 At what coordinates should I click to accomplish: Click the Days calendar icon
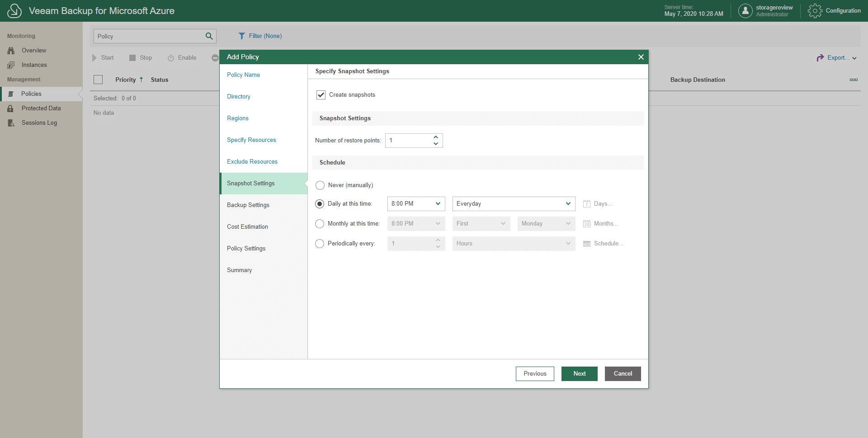click(587, 204)
